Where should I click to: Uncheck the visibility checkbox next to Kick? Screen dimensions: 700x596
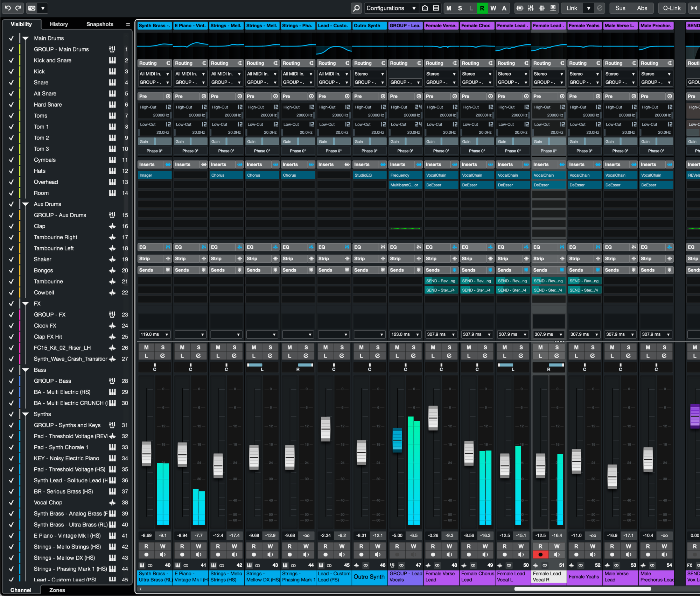tap(11, 71)
